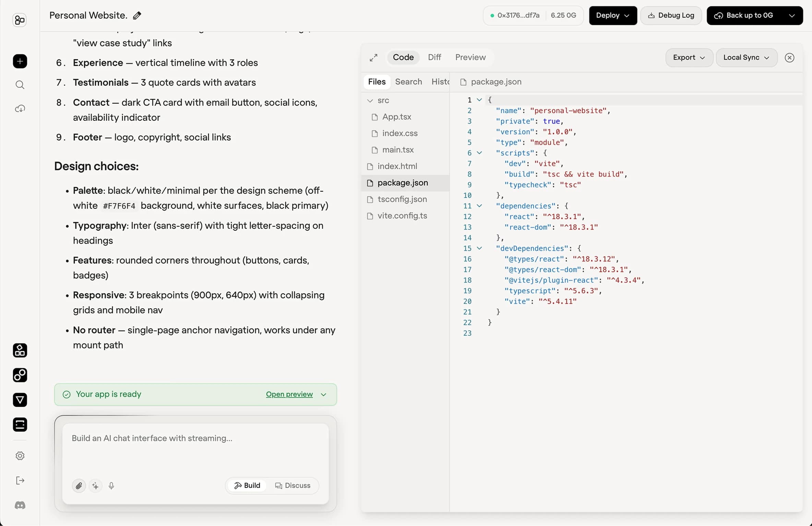Collapse the src folder

click(370, 100)
